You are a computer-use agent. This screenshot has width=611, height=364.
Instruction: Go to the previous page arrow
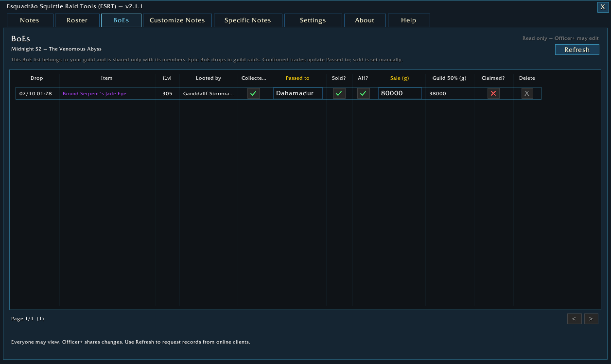(x=574, y=319)
